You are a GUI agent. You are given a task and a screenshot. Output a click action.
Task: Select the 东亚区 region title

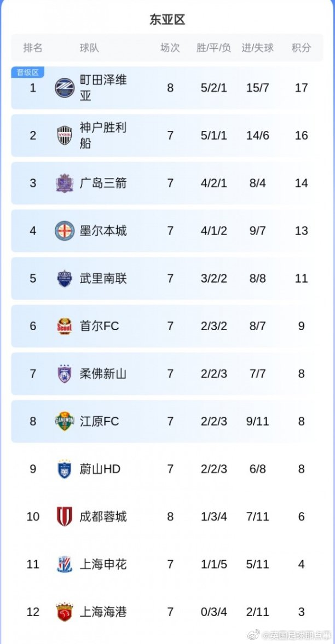[168, 20]
